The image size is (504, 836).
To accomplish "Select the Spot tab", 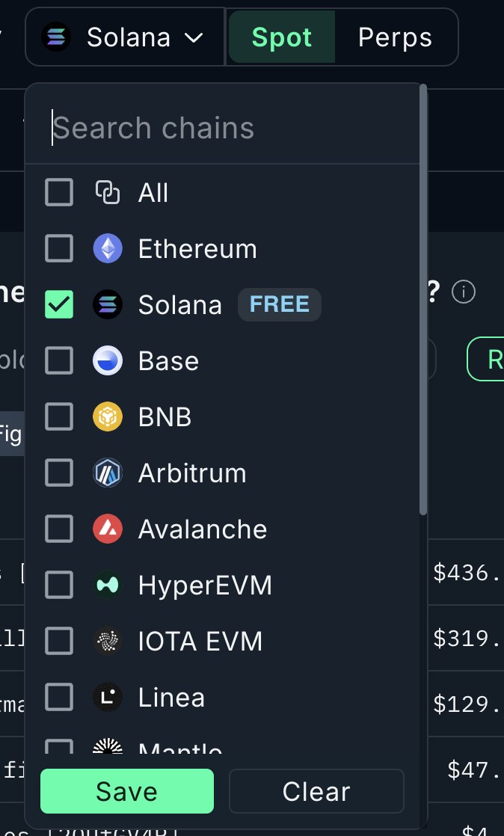I will click(x=282, y=37).
